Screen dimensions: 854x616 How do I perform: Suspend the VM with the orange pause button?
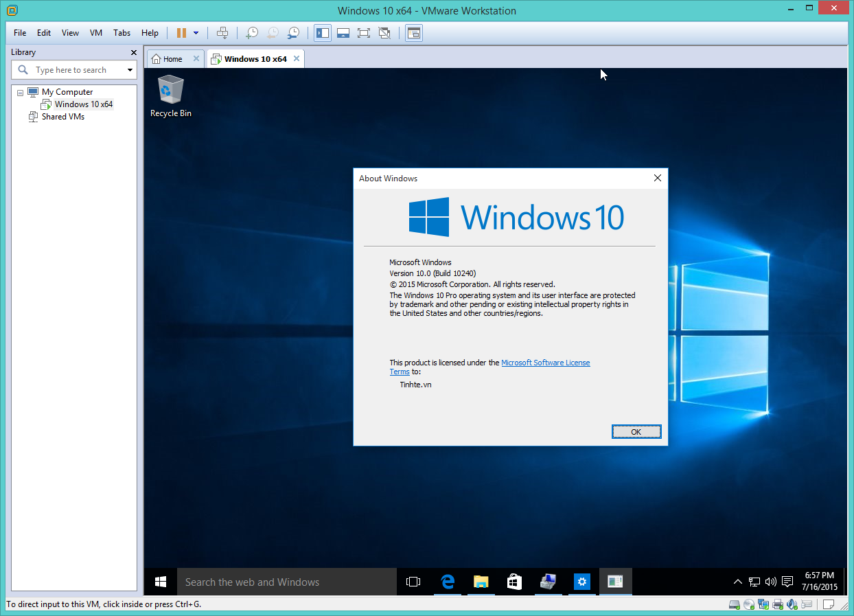181,33
